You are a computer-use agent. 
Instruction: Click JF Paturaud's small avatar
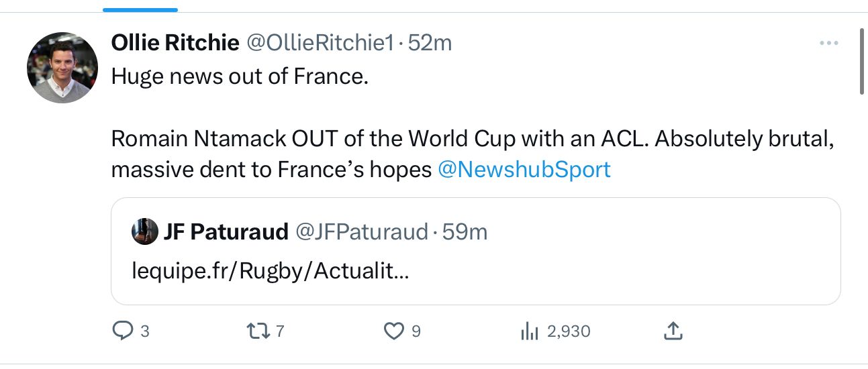pyautogui.click(x=145, y=232)
